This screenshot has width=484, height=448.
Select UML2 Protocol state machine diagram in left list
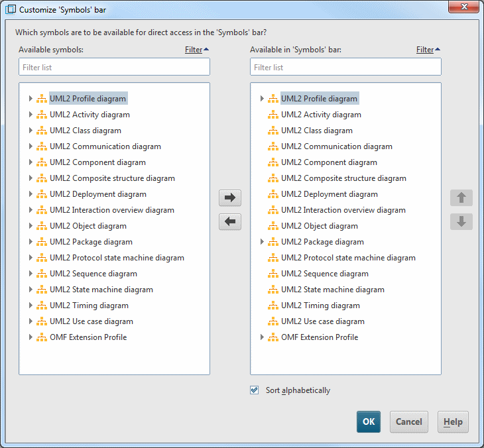(x=117, y=258)
